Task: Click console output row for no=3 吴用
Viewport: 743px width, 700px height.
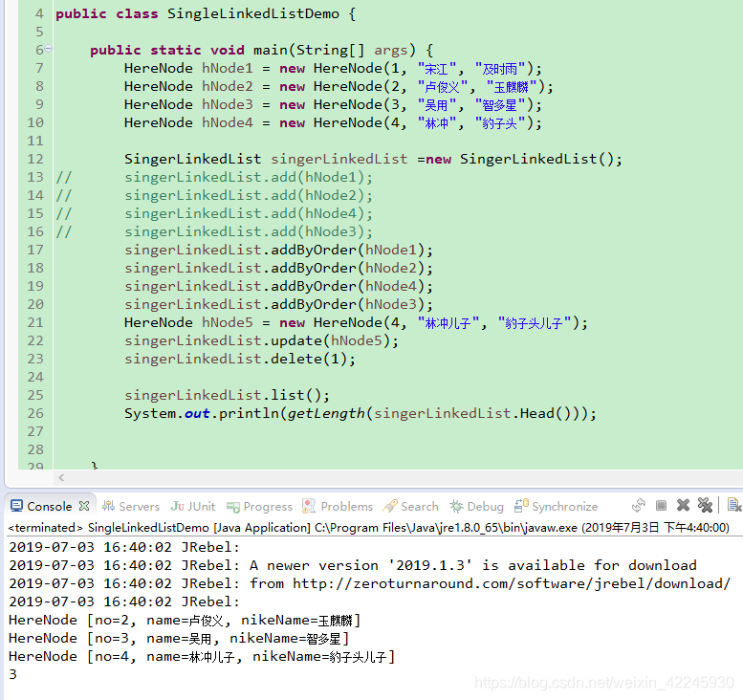Action: (179, 639)
